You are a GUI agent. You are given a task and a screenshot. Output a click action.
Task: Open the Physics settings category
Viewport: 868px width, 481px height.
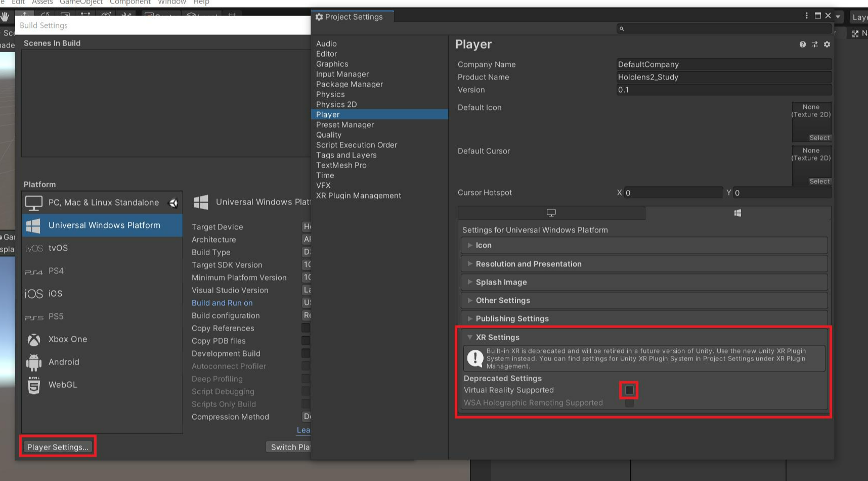coord(379,94)
